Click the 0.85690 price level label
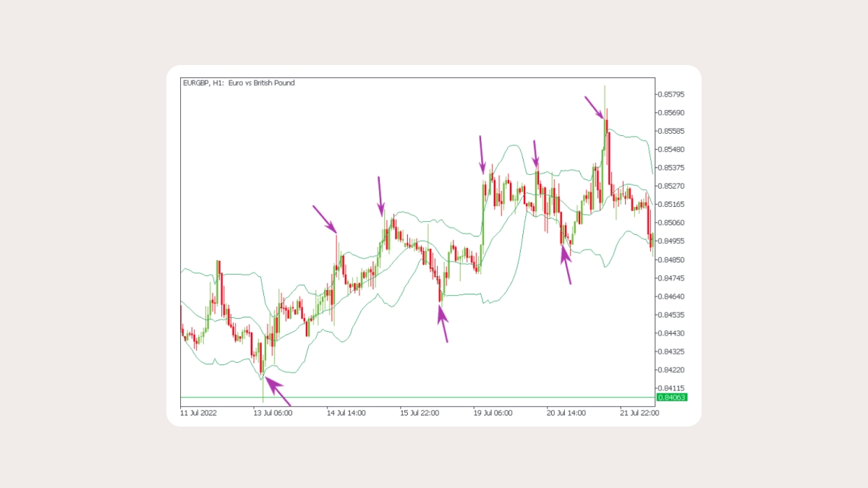 671,113
